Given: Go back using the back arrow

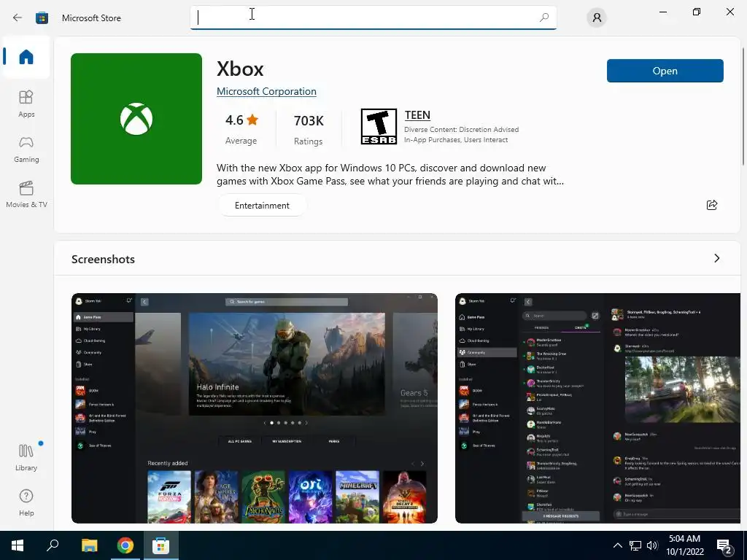Looking at the screenshot, I should coord(18,17).
